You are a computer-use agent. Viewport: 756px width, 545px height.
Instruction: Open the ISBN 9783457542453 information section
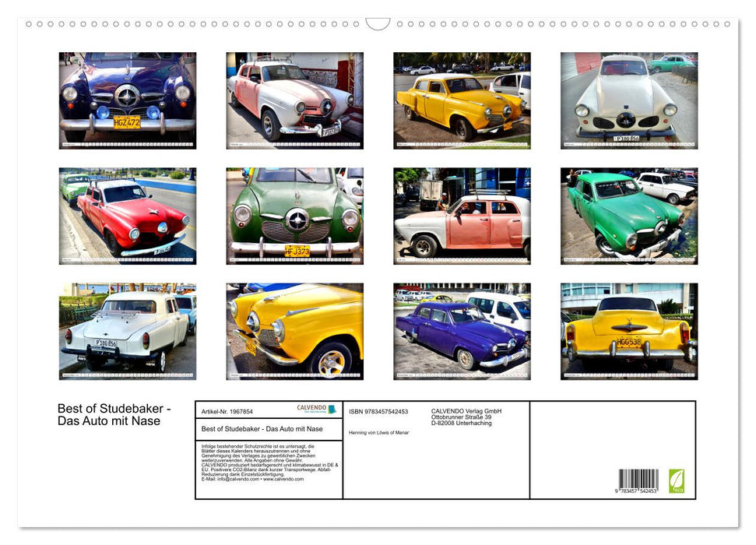[380, 410]
